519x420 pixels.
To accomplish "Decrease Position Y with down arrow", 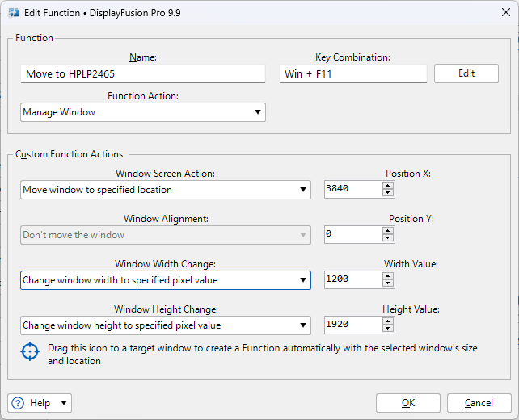I will (388, 239).
